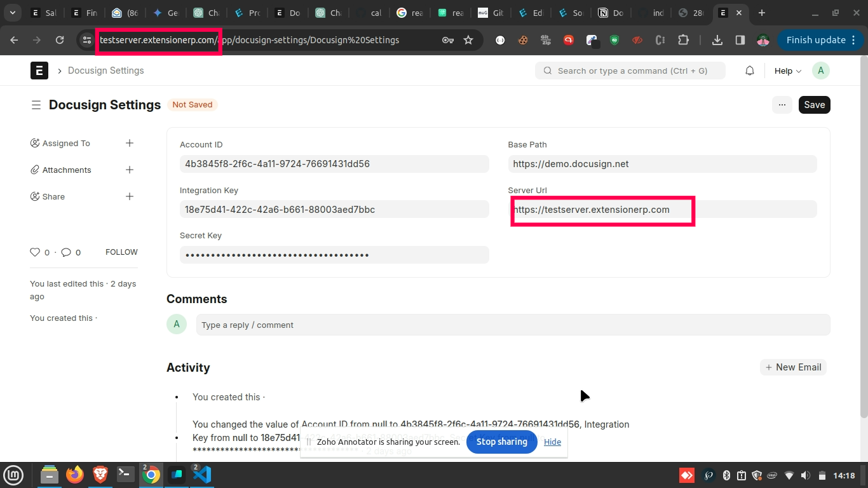Switch to the Gemini tab
This screenshot has height=488, width=868.
coord(165,13)
